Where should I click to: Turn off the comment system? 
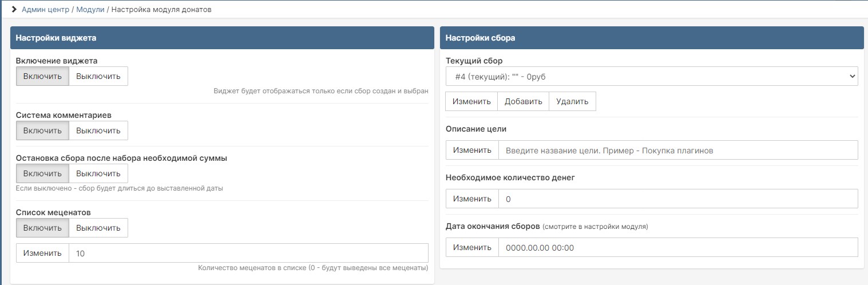click(x=98, y=130)
